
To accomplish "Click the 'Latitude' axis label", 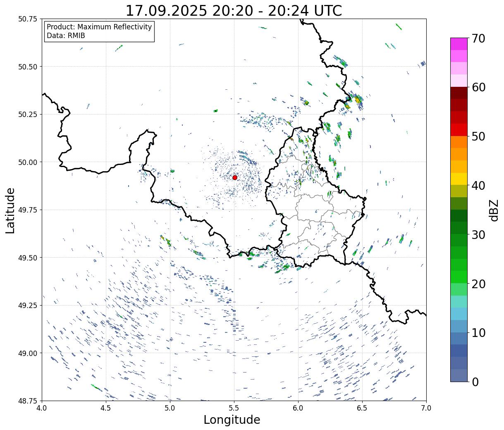I will [x=10, y=210].
